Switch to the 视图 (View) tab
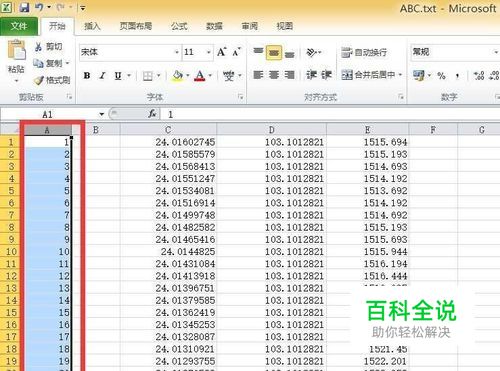The width and height of the screenshot is (500, 371). tap(284, 26)
